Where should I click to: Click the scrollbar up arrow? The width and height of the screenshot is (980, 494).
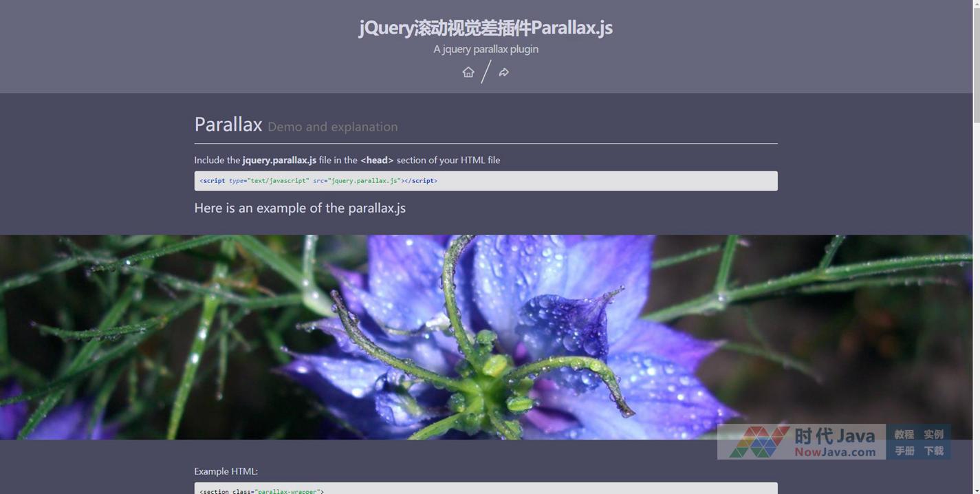(x=976, y=4)
